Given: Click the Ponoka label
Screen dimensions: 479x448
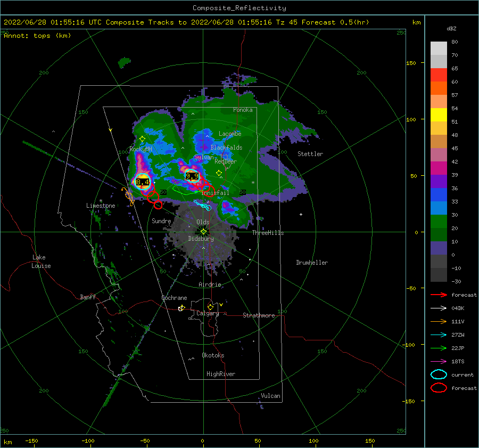Looking at the screenshot, I should pyautogui.click(x=243, y=110).
